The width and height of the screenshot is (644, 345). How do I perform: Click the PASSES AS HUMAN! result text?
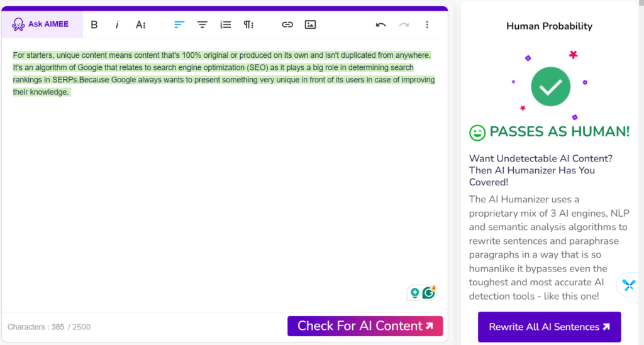coord(559,132)
